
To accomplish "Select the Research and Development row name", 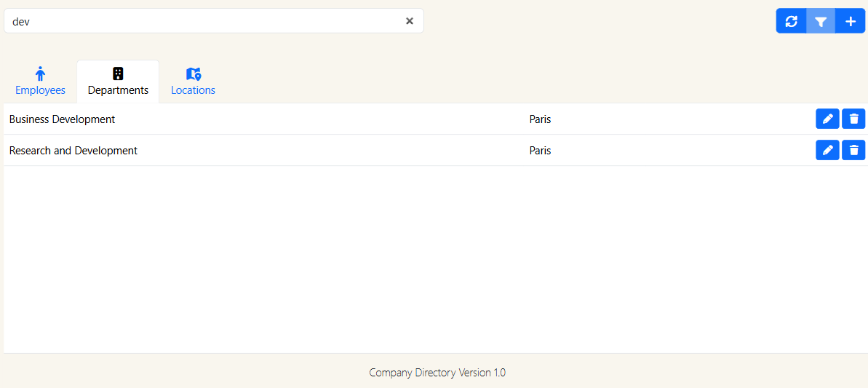I will coord(73,151).
